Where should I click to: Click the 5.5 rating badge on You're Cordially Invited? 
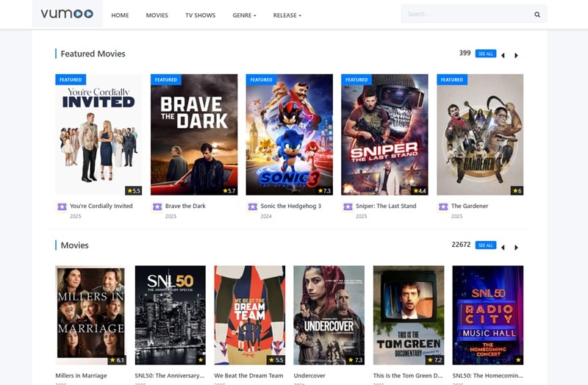134,191
